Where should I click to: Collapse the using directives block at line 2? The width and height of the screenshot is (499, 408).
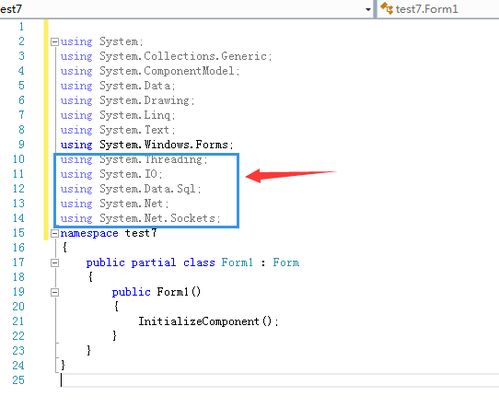pos(55,42)
